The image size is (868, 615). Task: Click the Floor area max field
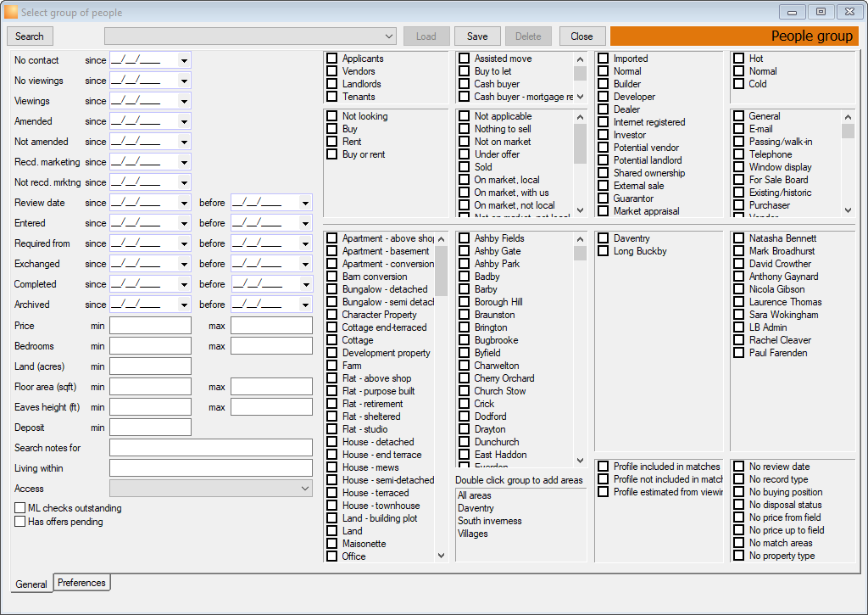[x=272, y=387]
